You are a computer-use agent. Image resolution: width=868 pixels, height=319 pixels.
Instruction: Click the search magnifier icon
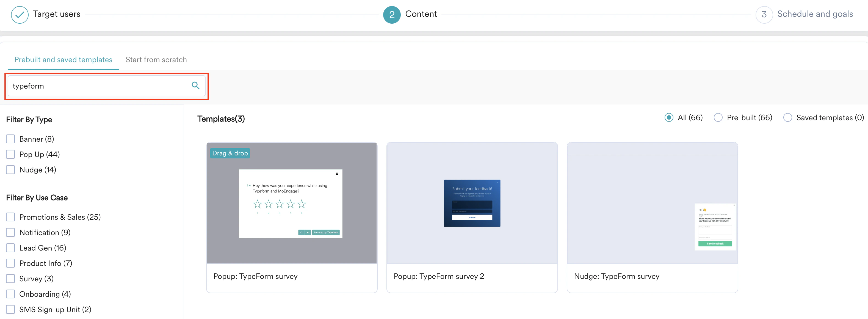(195, 86)
